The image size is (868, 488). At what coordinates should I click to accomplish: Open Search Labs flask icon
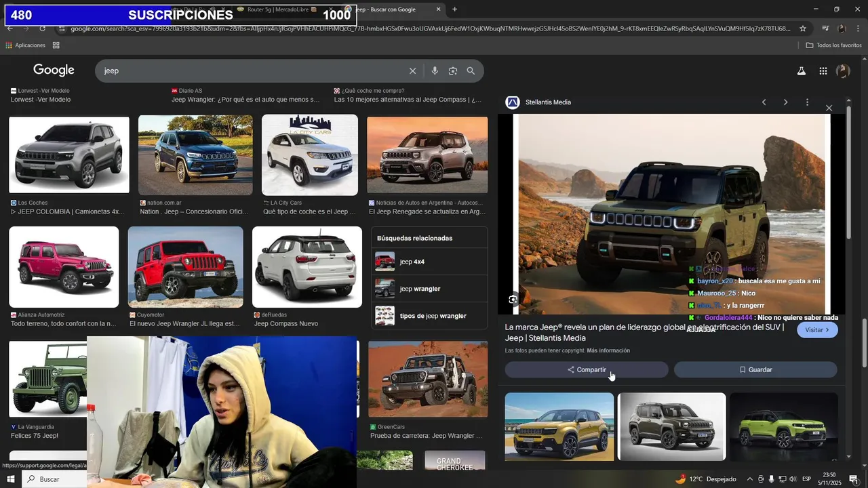801,71
